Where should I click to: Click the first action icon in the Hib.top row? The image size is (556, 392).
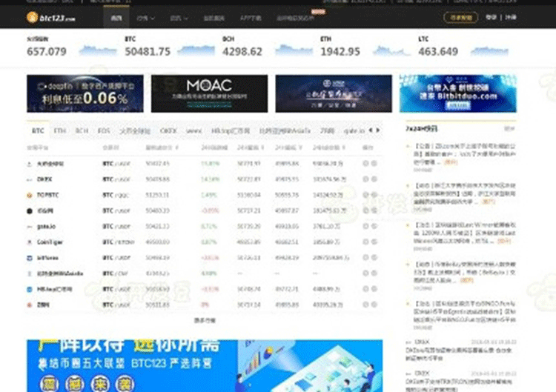365,289
